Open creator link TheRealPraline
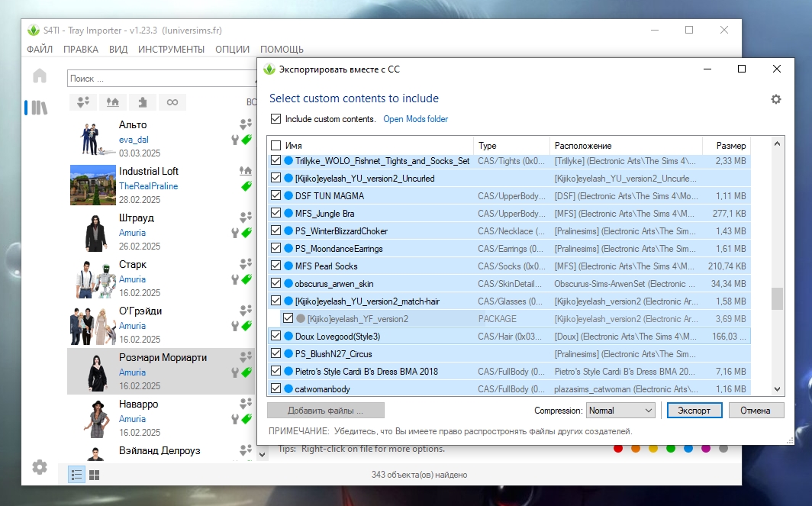 [149, 186]
